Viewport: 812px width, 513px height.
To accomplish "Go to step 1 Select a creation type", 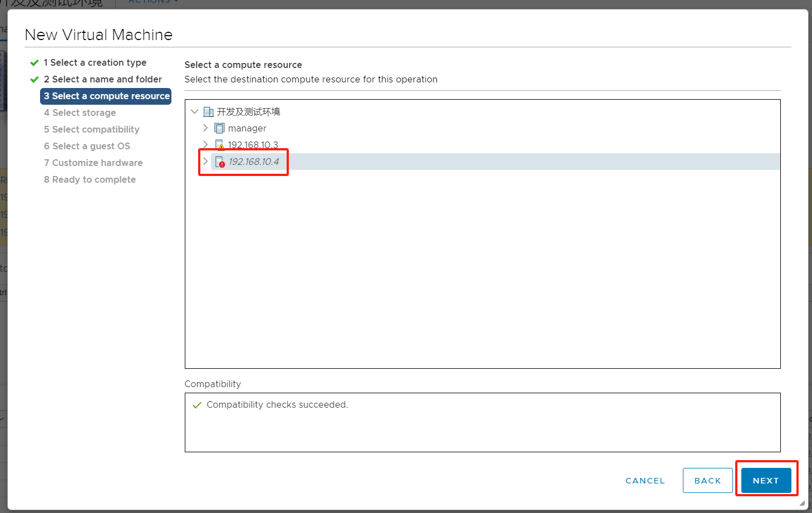I will pos(95,62).
